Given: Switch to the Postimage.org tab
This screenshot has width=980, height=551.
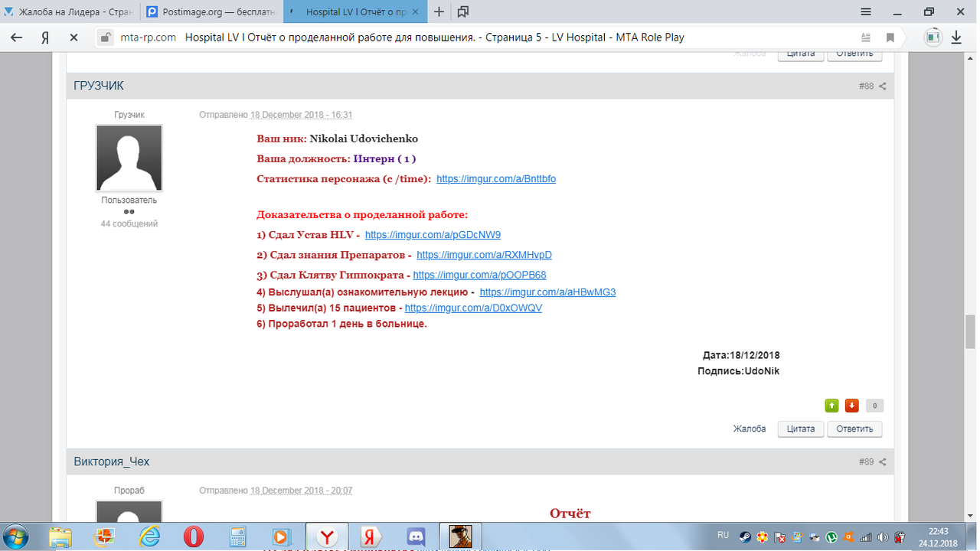Looking at the screenshot, I should click(x=211, y=12).
